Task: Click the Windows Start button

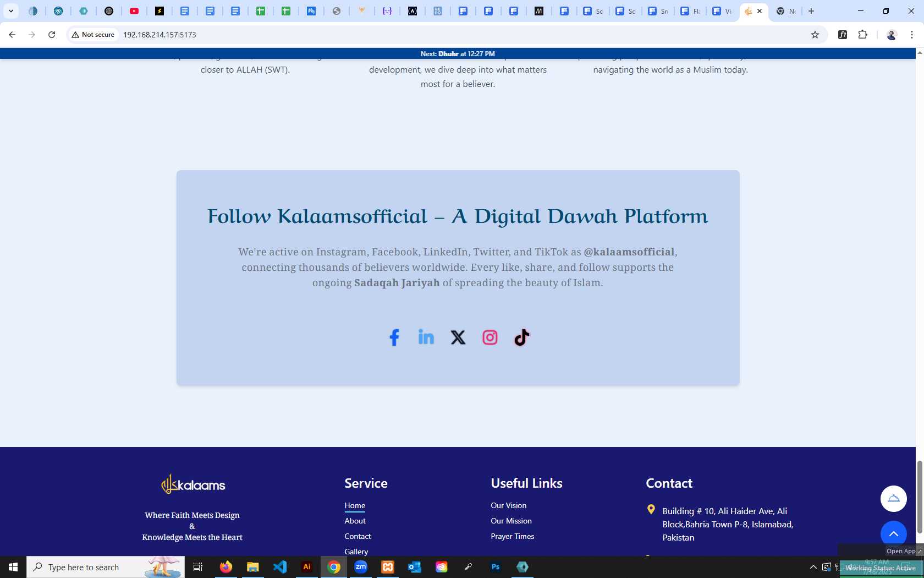Action: [x=13, y=567]
